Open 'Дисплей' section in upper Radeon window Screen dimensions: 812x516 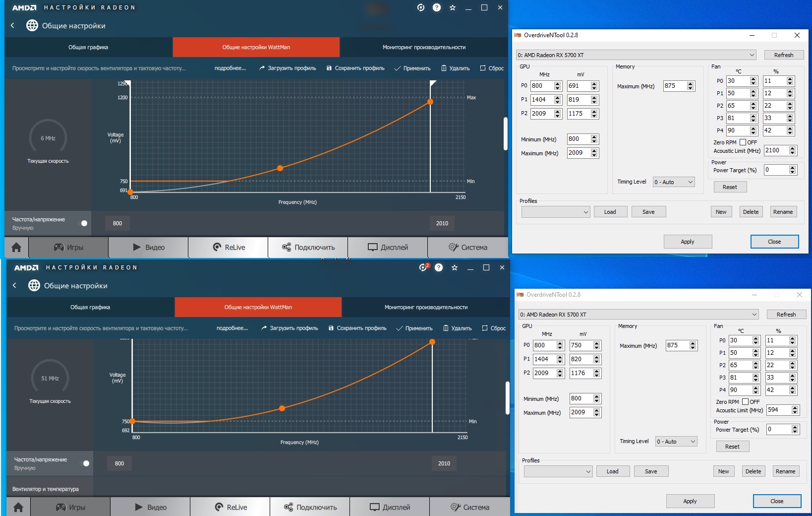tap(388, 247)
